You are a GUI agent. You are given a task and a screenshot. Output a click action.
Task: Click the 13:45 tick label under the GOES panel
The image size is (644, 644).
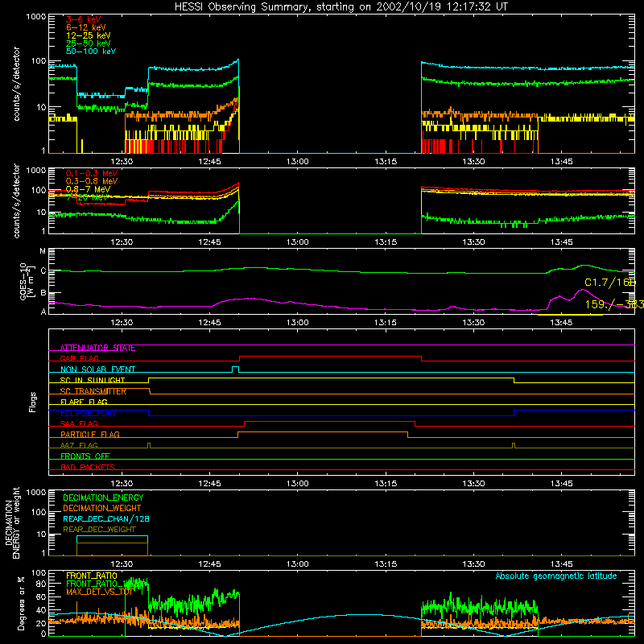tap(561, 323)
